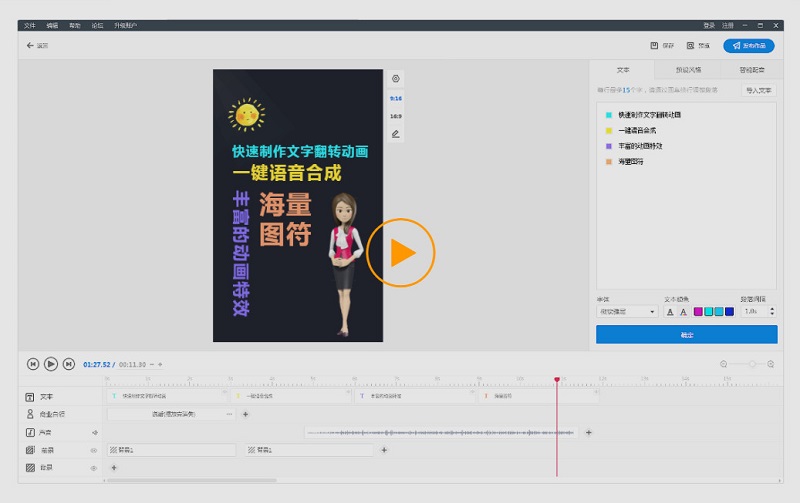
Task: Increase the interval value with stepper arrow
Action: [772, 308]
